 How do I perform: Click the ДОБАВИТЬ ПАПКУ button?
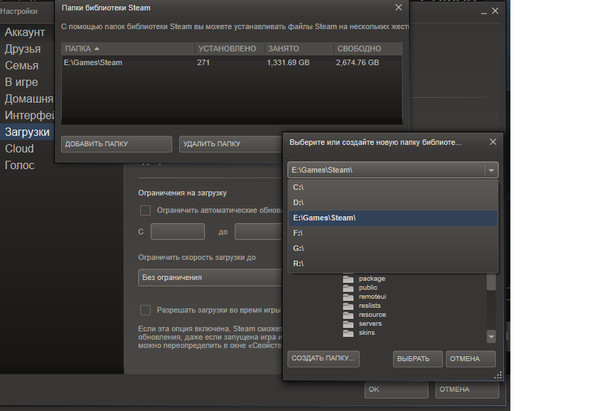(116, 144)
